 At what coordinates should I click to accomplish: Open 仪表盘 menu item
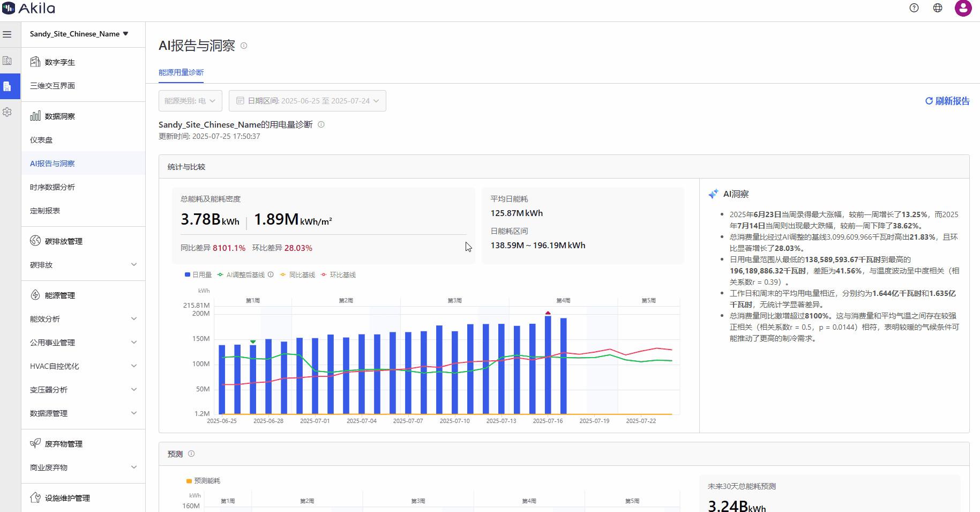(83, 140)
